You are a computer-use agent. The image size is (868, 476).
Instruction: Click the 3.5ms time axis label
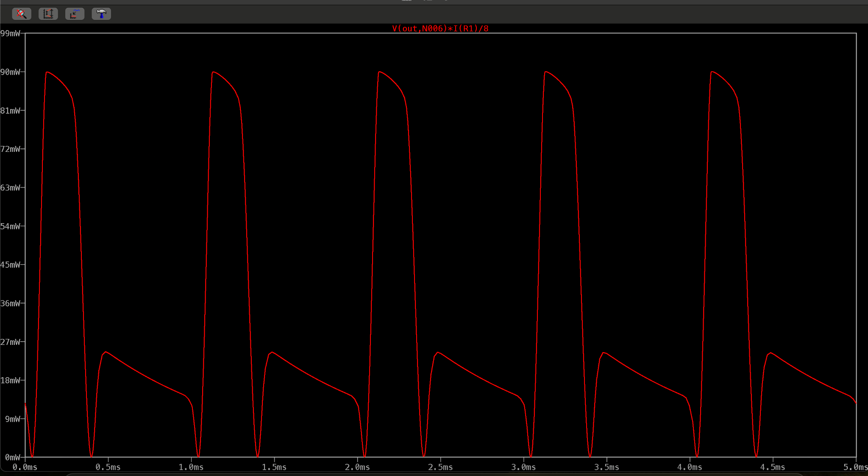[x=606, y=467]
